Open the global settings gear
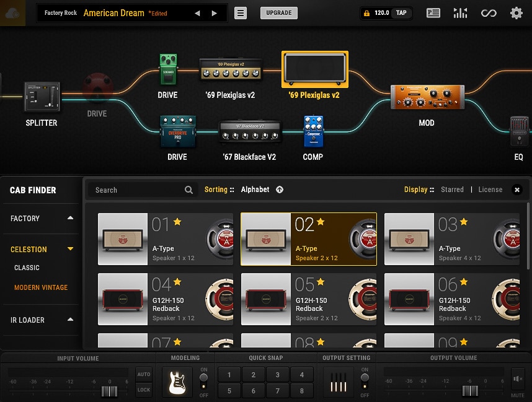This screenshot has width=532, height=402. pyautogui.click(x=515, y=12)
